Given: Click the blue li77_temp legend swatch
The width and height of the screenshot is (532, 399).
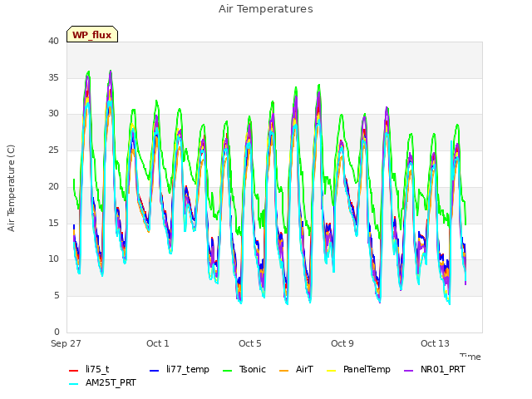Looking at the screenshot, I should tap(155, 371).
